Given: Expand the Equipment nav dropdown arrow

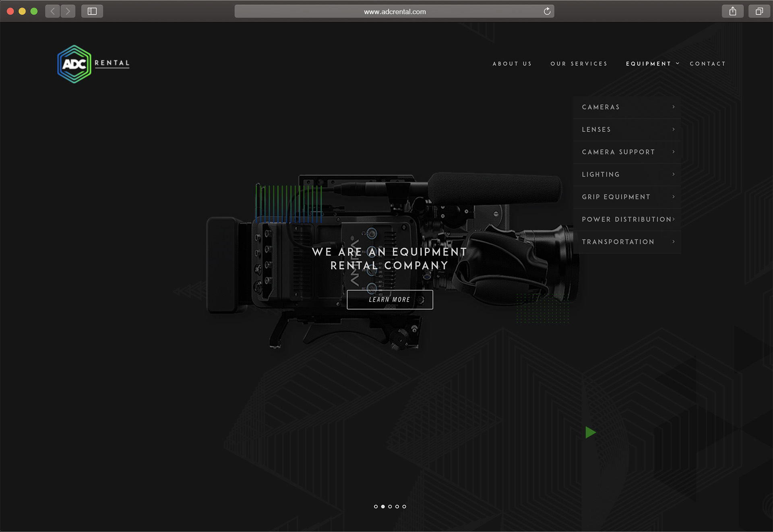Looking at the screenshot, I should click(678, 64).
